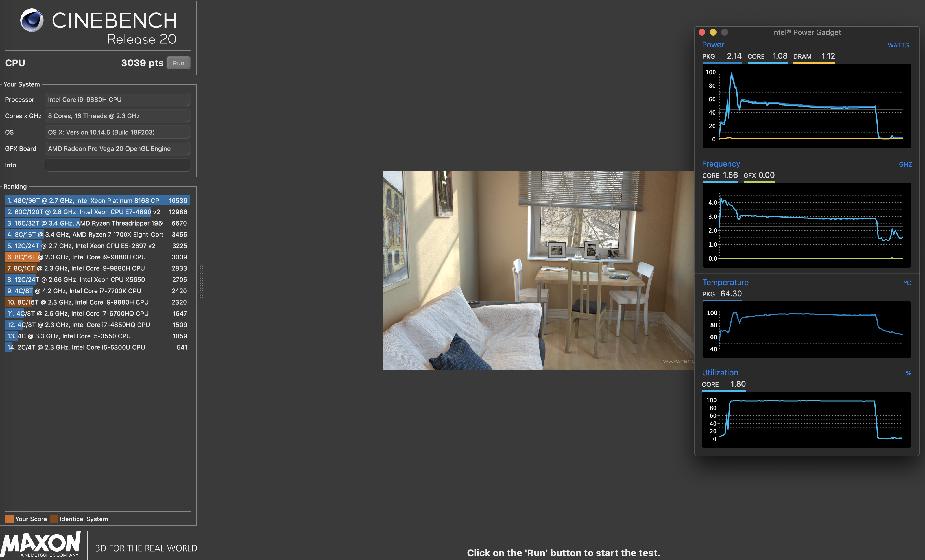The width and height of the screenshot is (925, 560).
Task: Select ranking row 11 Core i7-6700HQ
Action: pyautogui.click(x=98, y=313)
